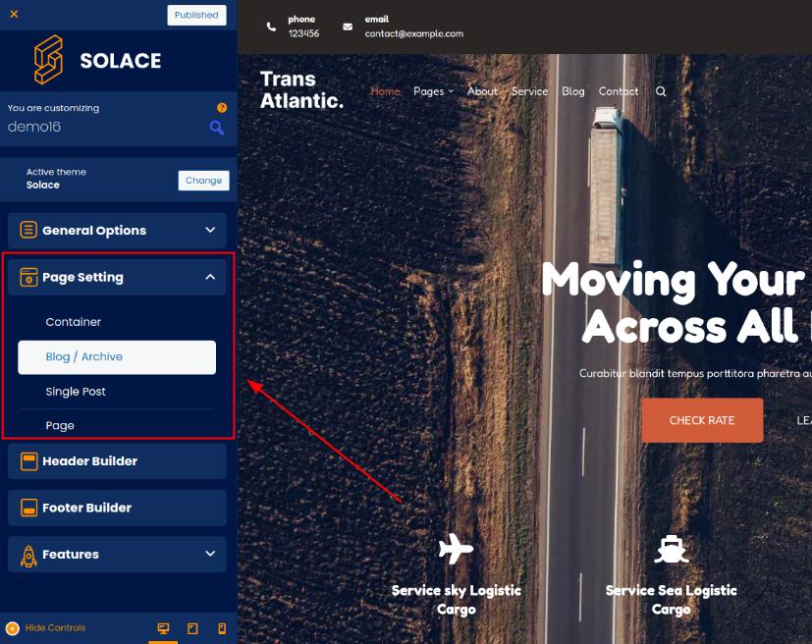Open search icon in the site navigation

tap(661, 91)
